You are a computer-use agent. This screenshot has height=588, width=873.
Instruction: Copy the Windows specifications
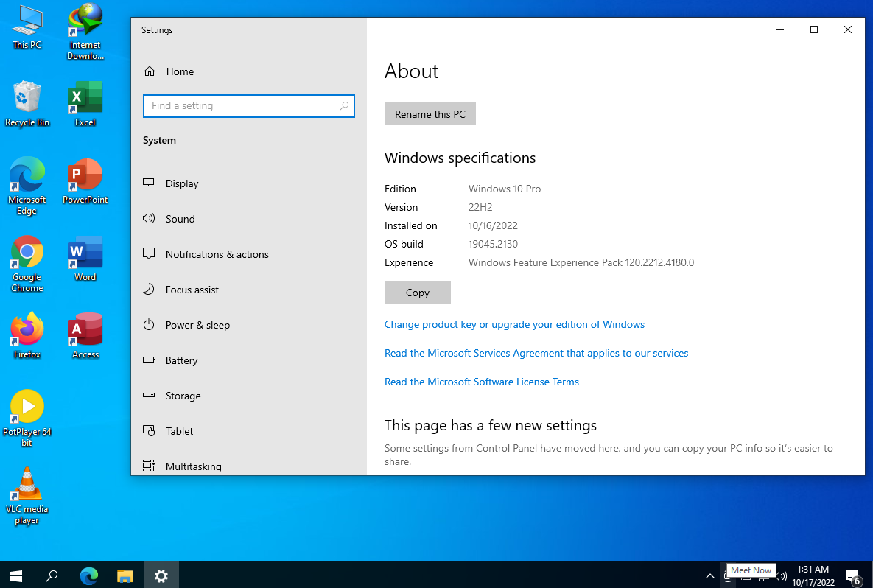pos(417,293)
